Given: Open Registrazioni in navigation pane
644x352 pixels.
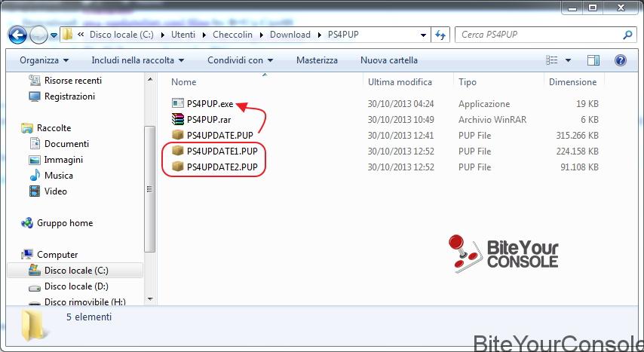Looking at the screenshot, I should click(69, 96).
